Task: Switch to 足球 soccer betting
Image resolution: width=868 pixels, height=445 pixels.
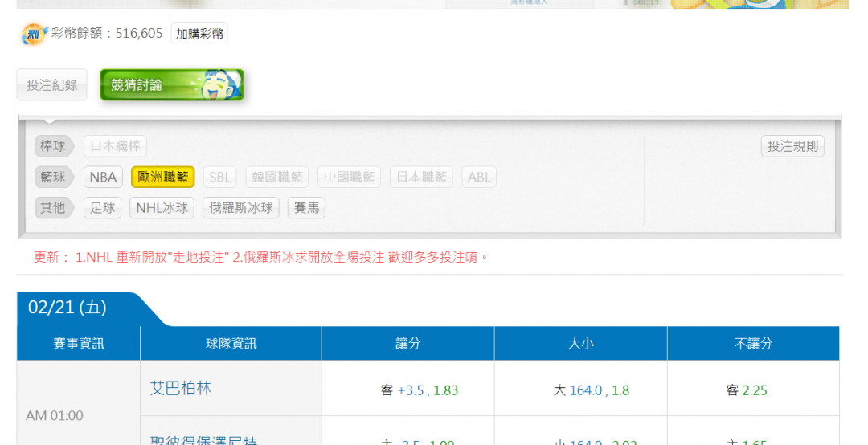Action: [102, 208]
